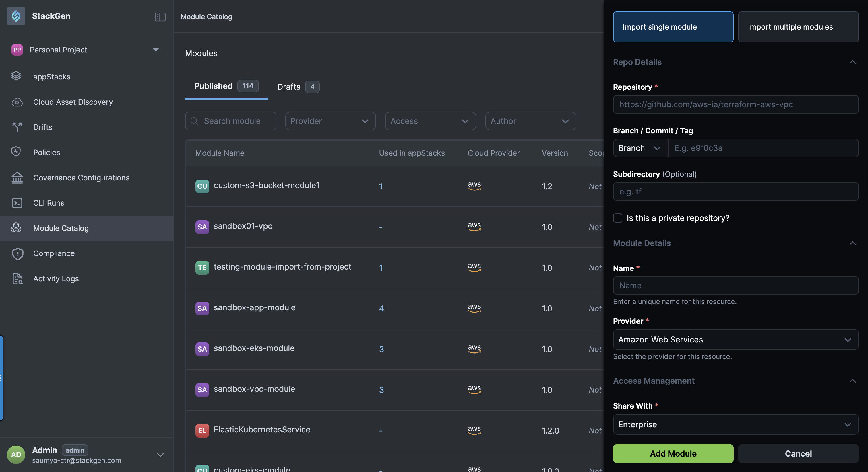The height and width of the screenshot is (472, 868).
Task: Collapse the Repo Details section
Action: pos(852,62)
